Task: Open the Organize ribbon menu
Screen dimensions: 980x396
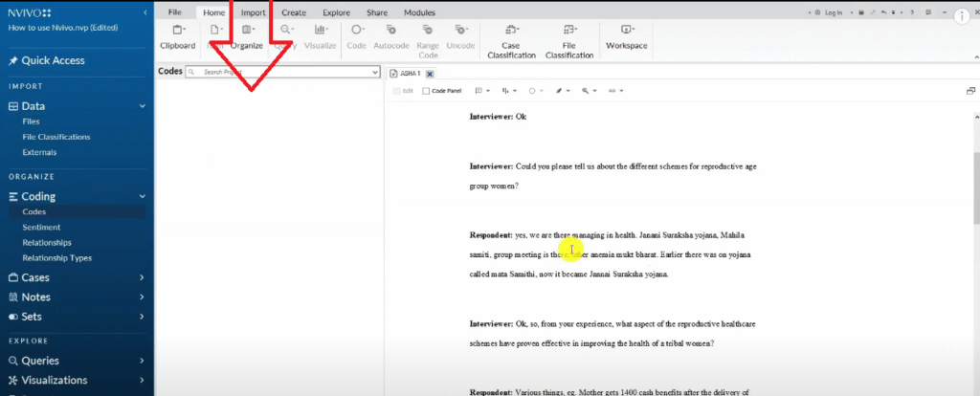Action: 247,37
